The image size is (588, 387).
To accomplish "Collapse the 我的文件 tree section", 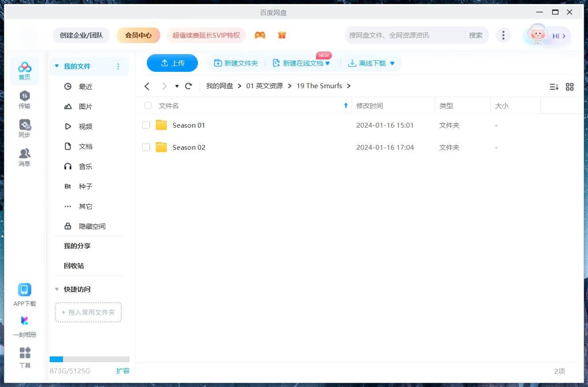I will [56, 66].
